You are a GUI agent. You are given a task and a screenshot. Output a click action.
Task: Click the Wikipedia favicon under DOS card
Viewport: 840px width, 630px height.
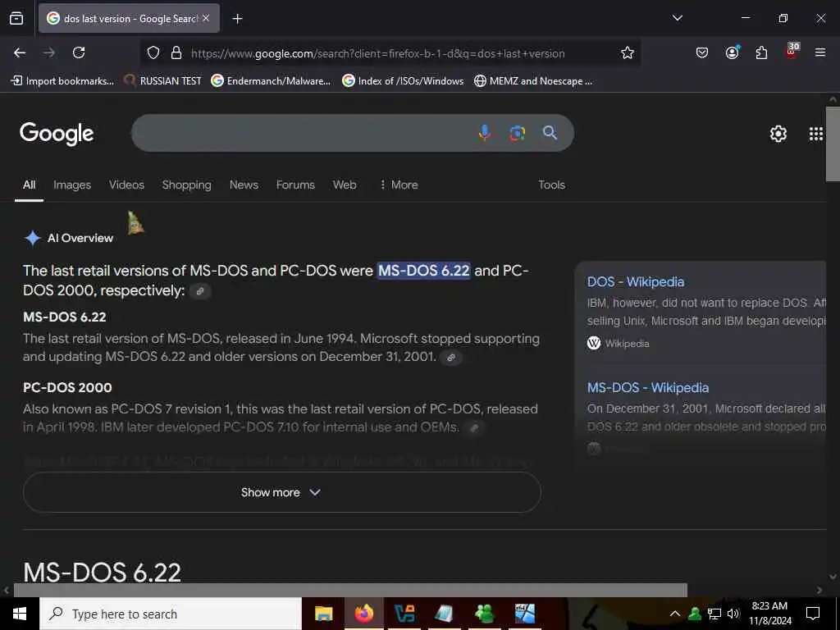point(594,344)
